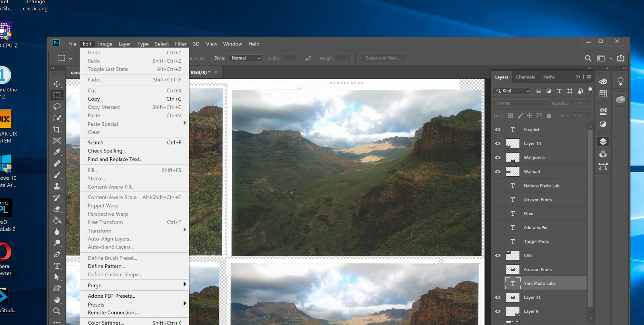
Task: Select the Quick Selection tool
Action: [x=57, y=118]
